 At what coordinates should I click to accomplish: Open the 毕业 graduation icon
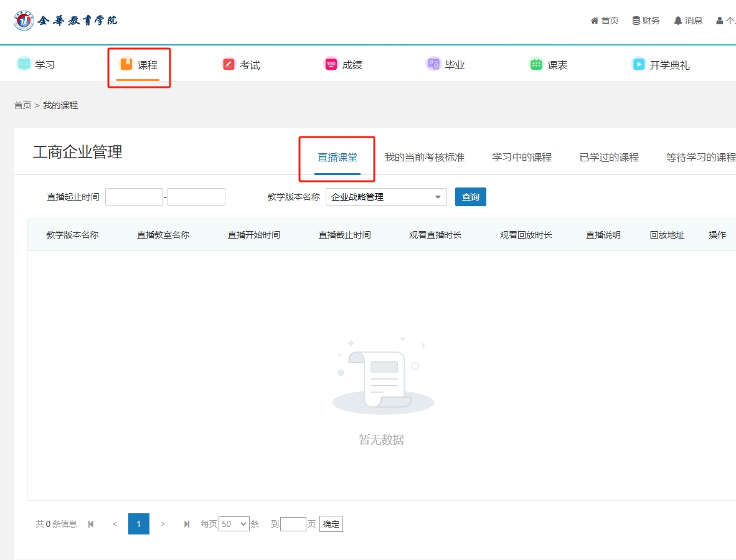click(x=433, y=64)
